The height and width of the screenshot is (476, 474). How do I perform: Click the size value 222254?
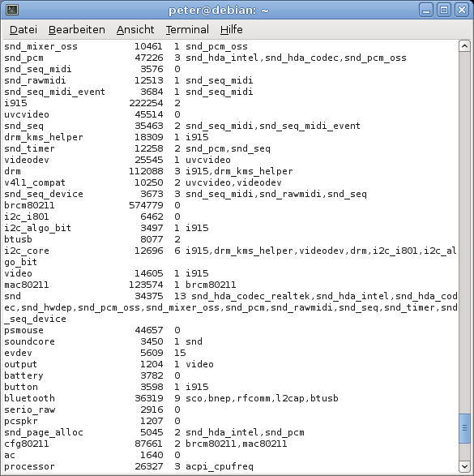pyautogui.click(x=146, y=103)
